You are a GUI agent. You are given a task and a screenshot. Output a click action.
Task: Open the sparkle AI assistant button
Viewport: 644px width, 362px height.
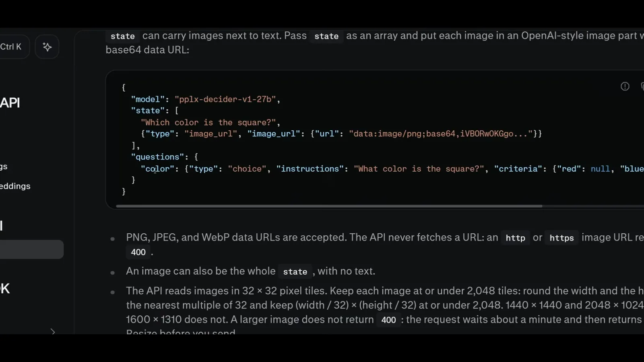coord(47,47)
